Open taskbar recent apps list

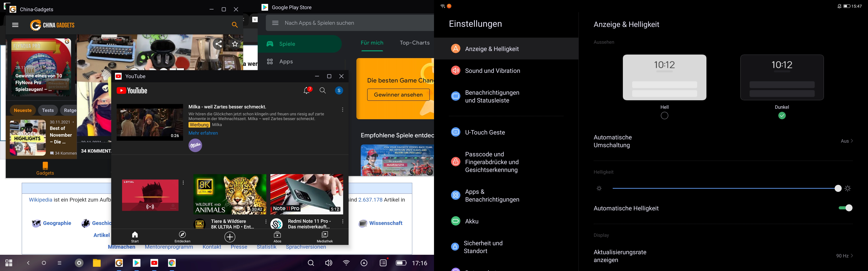click(60, 263)
